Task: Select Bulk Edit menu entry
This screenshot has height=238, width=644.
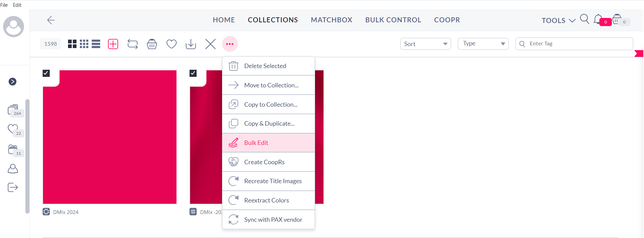Action: point(269,143)
